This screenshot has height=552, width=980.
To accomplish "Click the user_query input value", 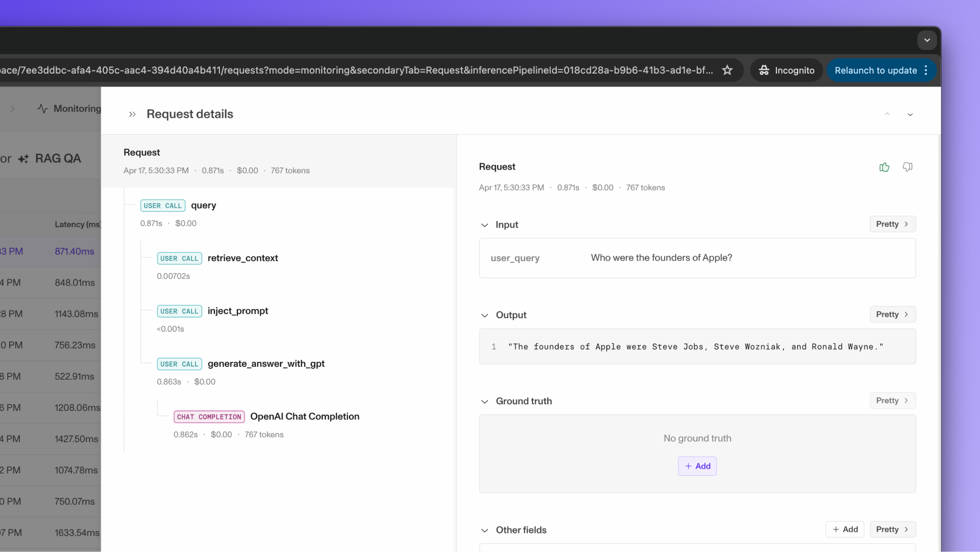I will click(x=661, y=258).
